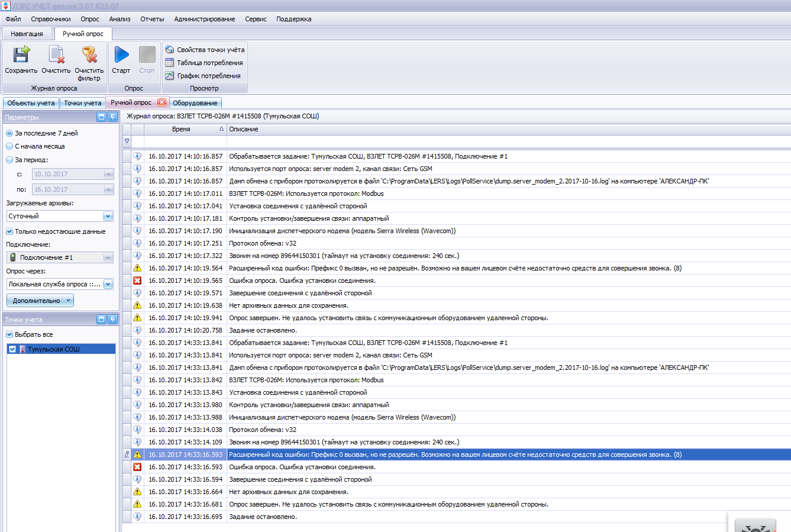Clear the journal with Очистить icon
791x532 pixels.
tap(56, 55)
